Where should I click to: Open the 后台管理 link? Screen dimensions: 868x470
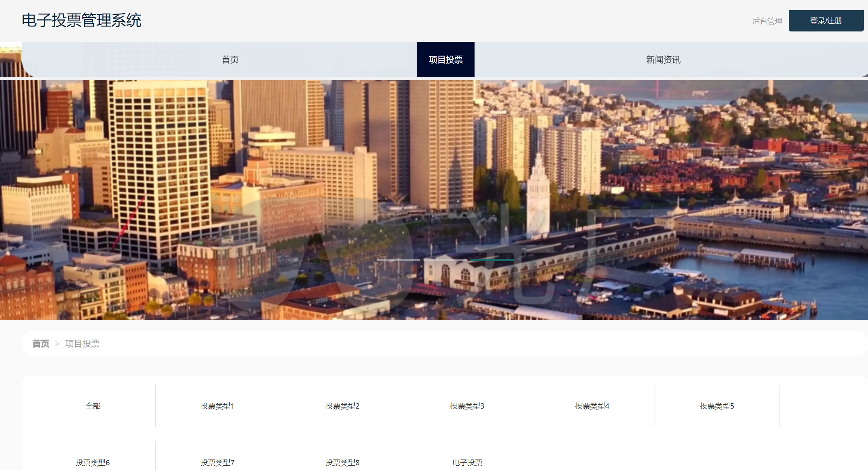[767, 21]
